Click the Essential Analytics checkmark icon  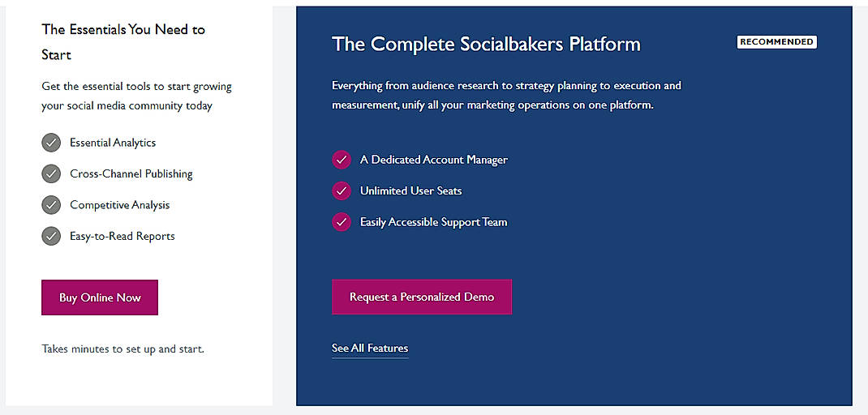coord(51,143)
